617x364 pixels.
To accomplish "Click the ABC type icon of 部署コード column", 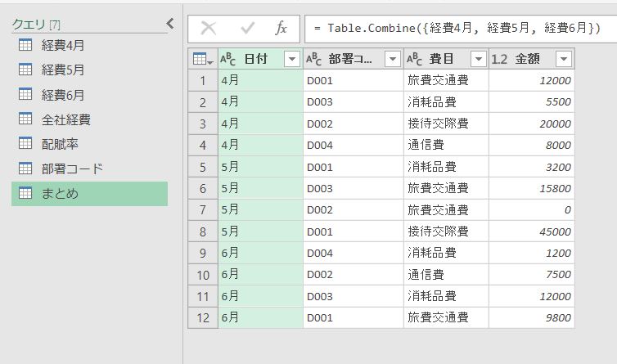I will click(x=313, y=59).
